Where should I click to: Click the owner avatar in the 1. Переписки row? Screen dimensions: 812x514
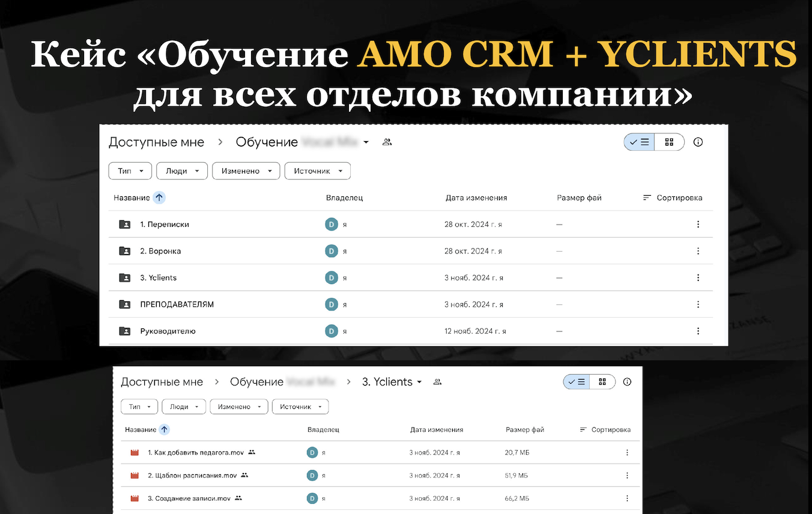coord(332,225)
